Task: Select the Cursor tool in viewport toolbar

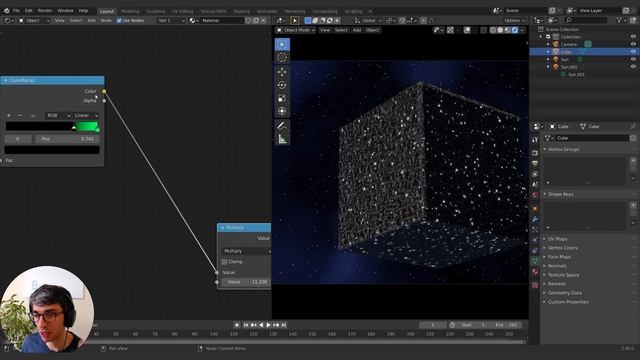Action: pos(282,58)
